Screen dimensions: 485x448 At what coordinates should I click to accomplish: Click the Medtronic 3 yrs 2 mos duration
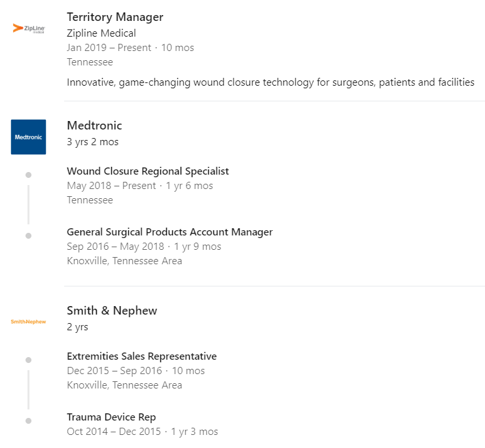93,142
